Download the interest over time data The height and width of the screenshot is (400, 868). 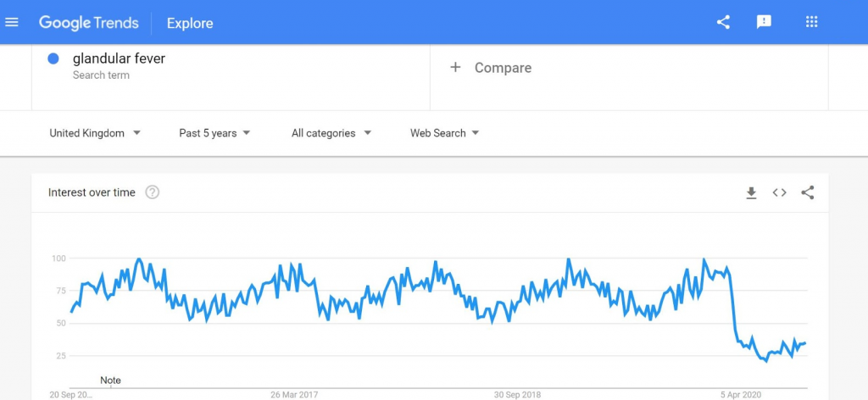[751, 193]
